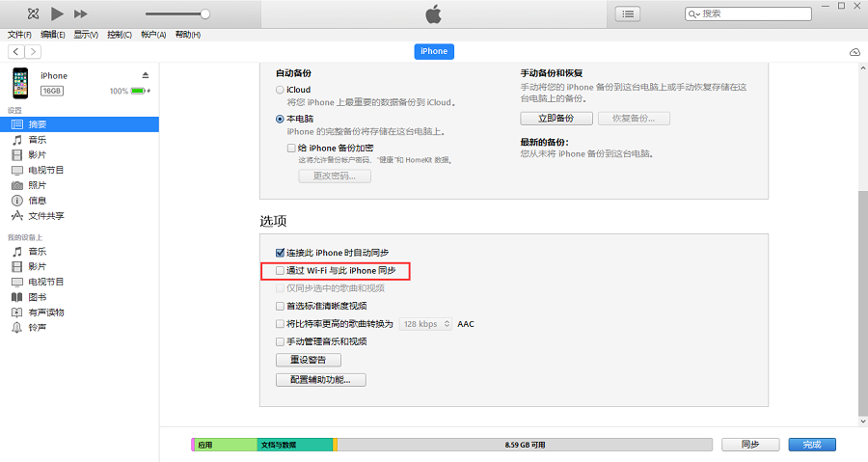Viewport: 868px width, 462px height.
Task: Open the 128 kbps bitrate dropdown
Action: point(425,324)
